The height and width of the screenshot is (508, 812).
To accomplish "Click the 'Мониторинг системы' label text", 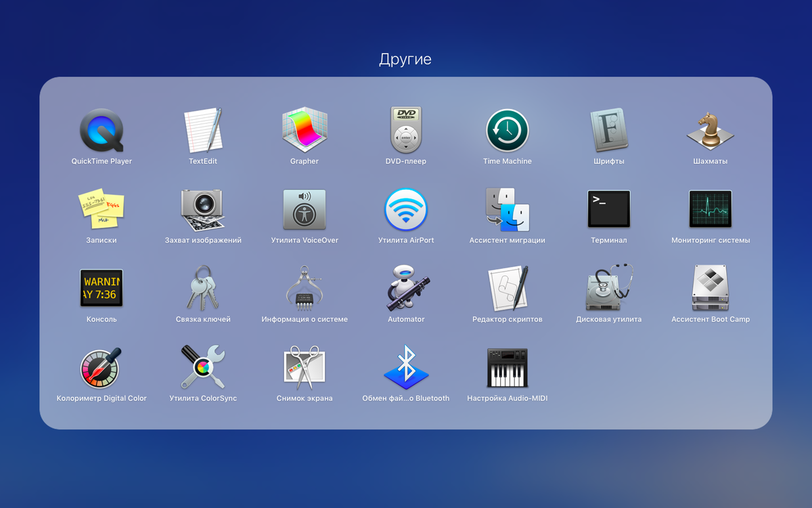I will (710, 240).
